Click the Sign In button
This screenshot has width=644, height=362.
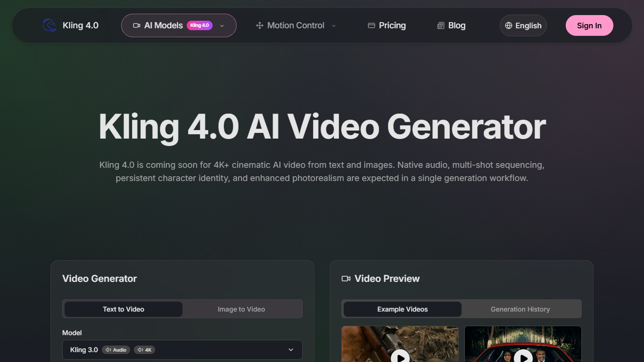click(x=589, y=25)
